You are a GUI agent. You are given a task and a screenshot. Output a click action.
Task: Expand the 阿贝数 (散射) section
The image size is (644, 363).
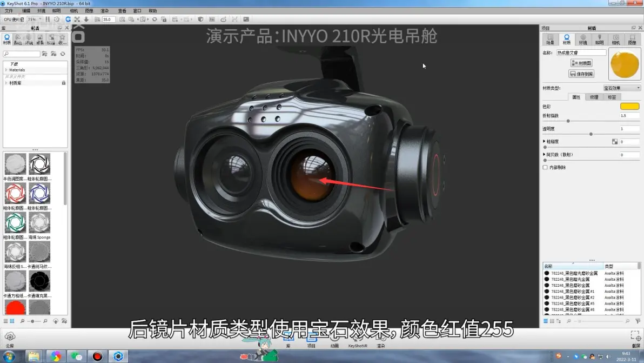click(545, 155)
